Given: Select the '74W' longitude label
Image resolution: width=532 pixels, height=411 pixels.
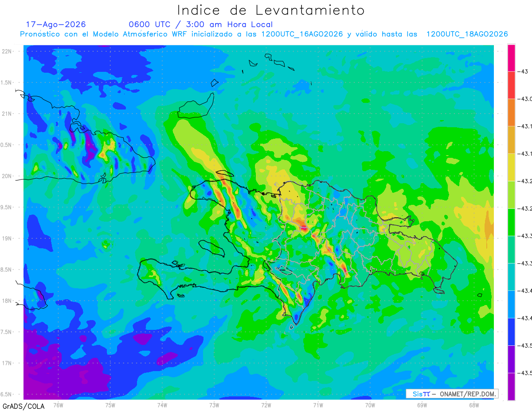Looking at the screenshot, I should coord(162,405).
